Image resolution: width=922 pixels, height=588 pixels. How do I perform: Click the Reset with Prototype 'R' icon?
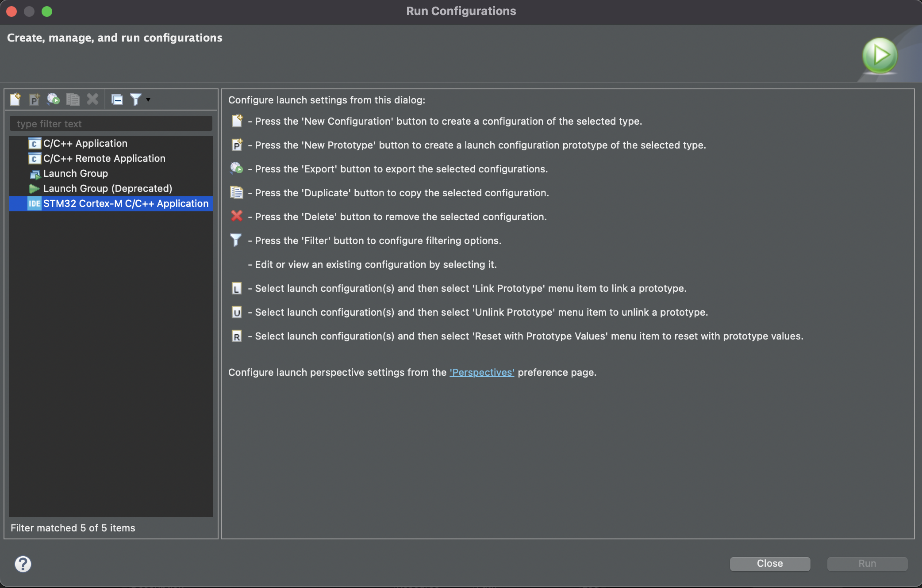[237, 336]
